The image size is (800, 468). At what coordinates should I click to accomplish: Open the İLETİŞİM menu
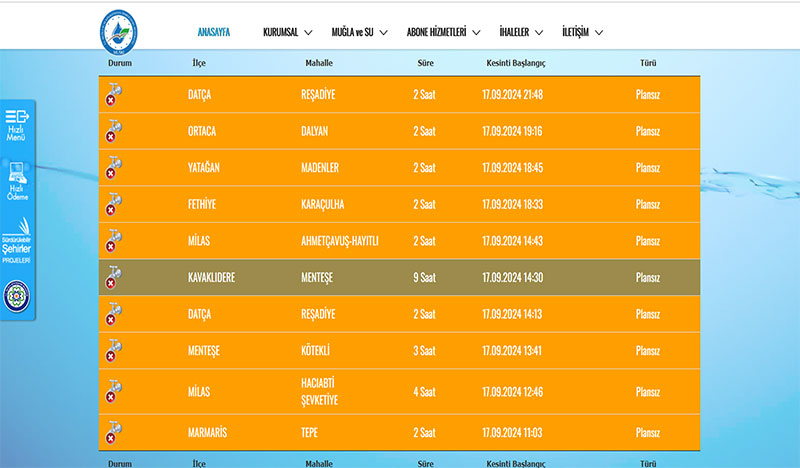(583, 32)
